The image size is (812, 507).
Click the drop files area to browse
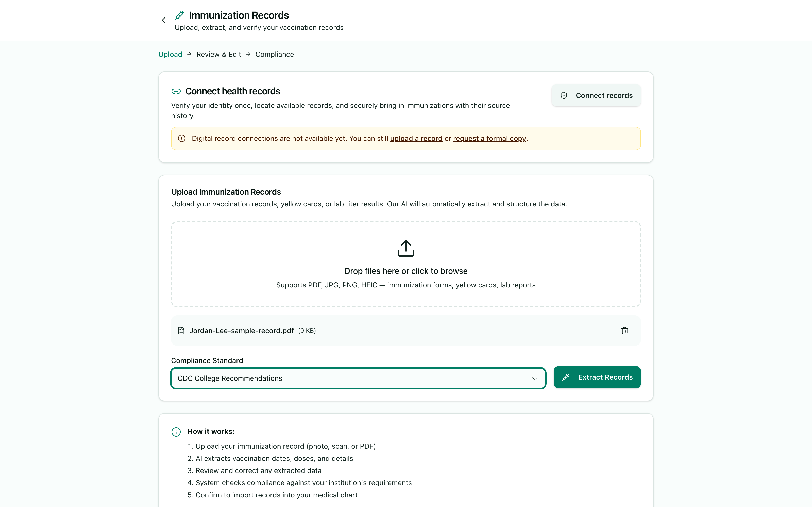coord(406,264)
